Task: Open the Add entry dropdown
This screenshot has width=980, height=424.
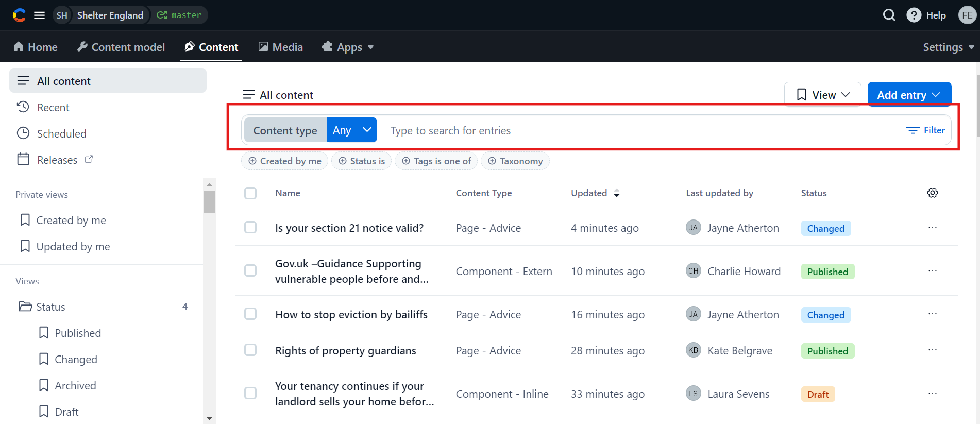Action: (909, 95)
